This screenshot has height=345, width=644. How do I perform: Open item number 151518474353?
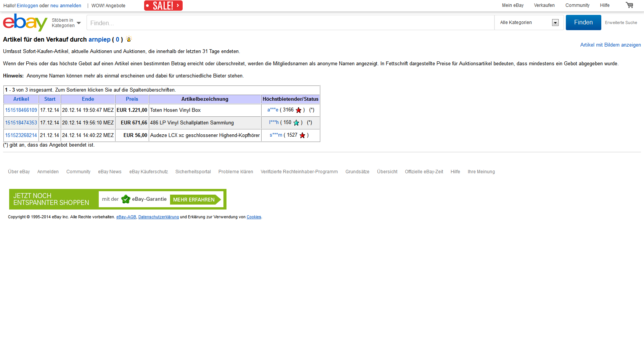(x=21, y=123)
